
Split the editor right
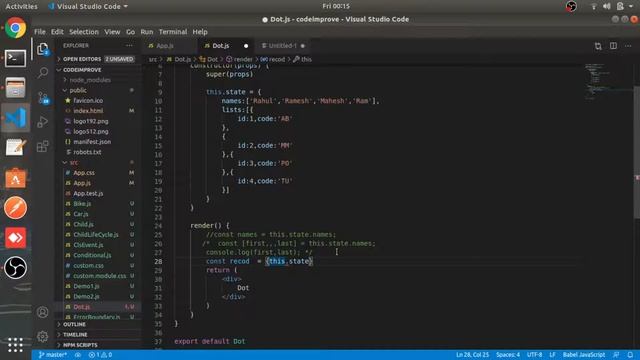point(613,46)
